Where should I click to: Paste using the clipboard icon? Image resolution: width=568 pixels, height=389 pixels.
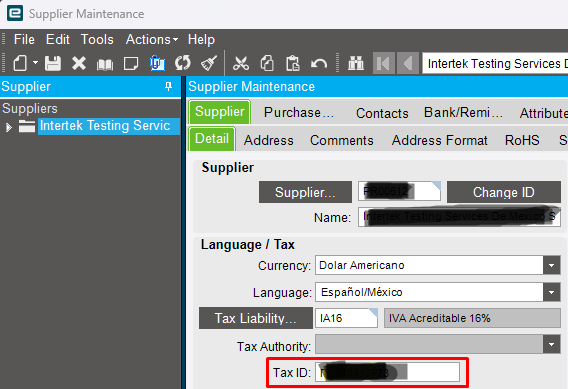(x=293, y=63)
